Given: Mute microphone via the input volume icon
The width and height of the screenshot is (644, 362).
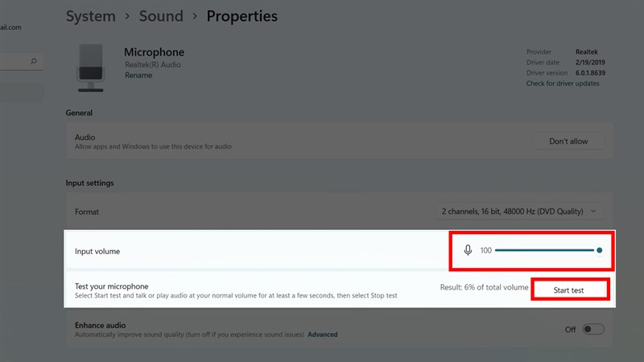Looking at the screenshot, I should click(x=468, y=250).
